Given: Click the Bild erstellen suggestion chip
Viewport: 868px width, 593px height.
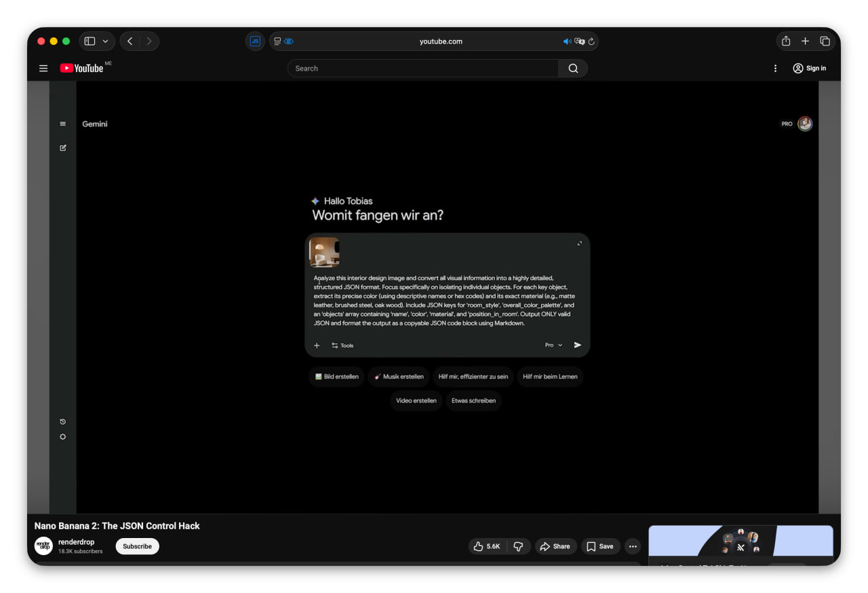Looking at the screenshot, I should [x=337, y=377].
